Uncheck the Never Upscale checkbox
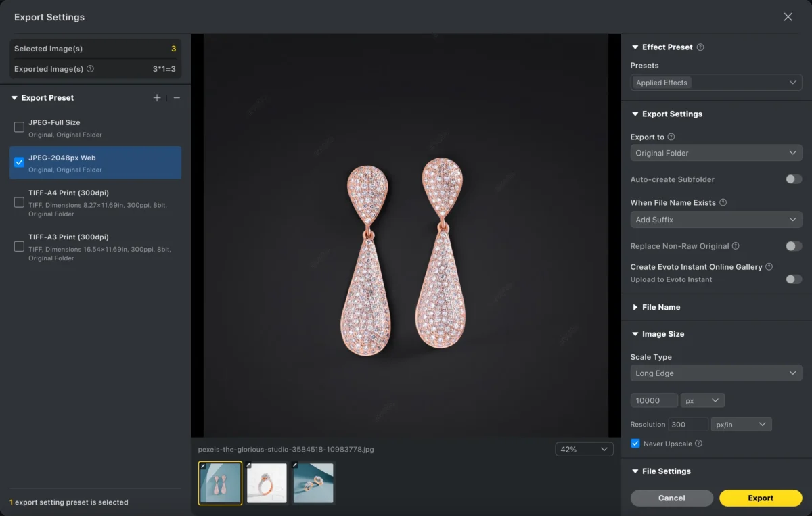Screen dimensions: 812x516 point(635,444)
